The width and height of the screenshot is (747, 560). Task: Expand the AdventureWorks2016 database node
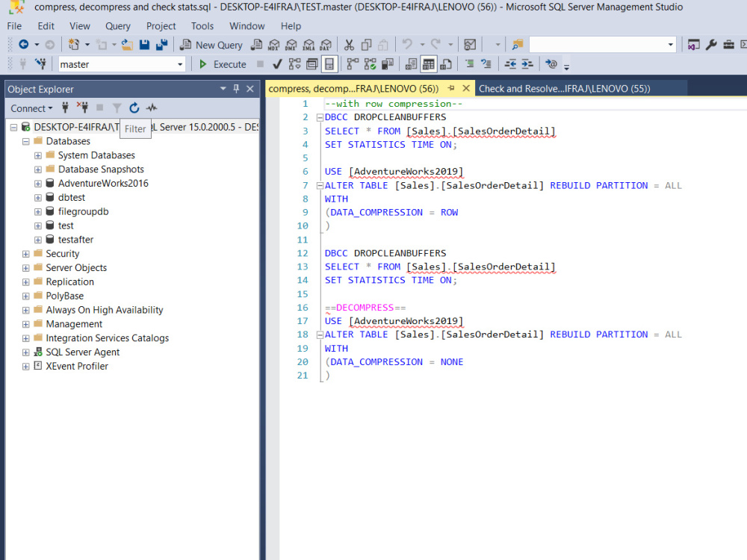(38, 184)
